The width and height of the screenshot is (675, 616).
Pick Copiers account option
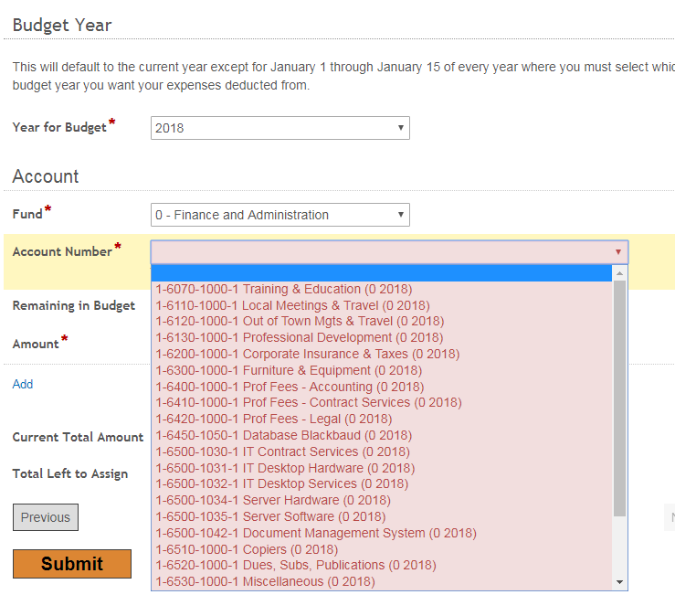click(x=382, y=549)
